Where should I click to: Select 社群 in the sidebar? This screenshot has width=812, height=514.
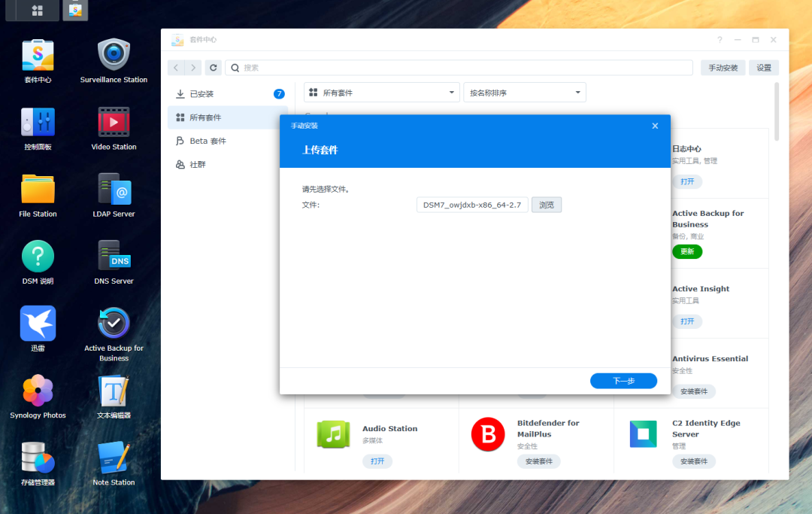227,164
